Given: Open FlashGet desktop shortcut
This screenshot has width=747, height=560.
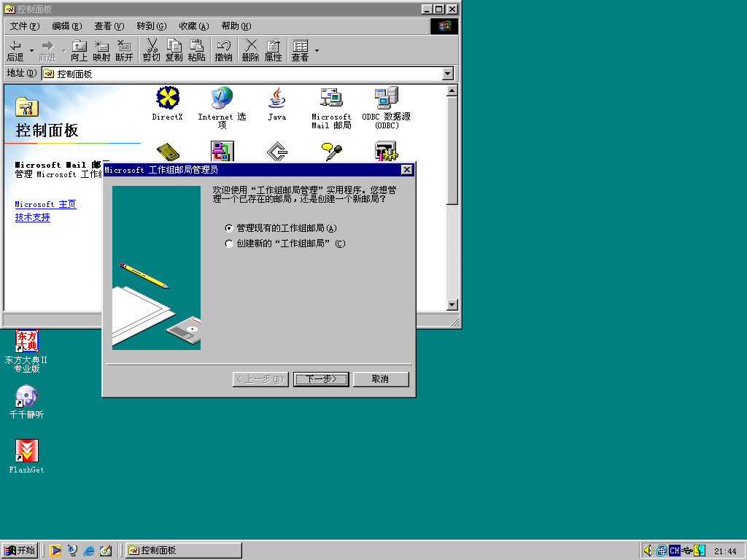Looking at the screenshot, I should [27, 451].
